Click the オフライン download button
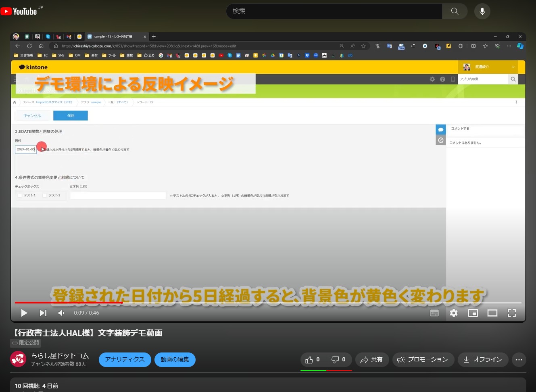The image size is (536, 392). click(x=483, y=359)
